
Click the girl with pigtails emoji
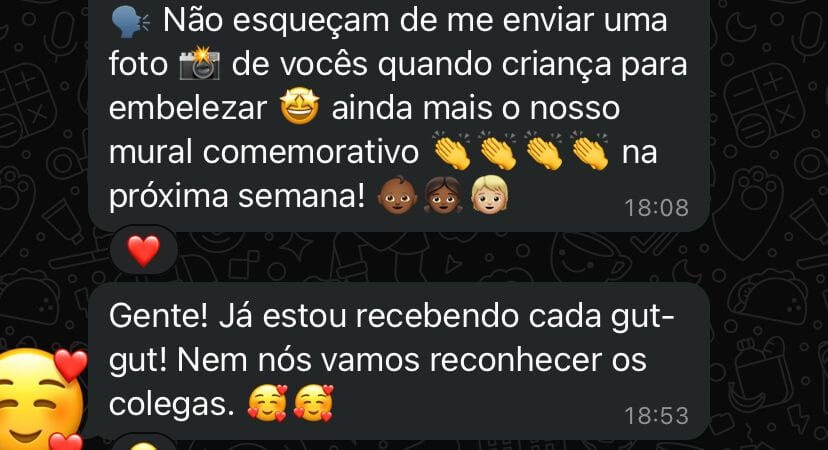point(443,194)
